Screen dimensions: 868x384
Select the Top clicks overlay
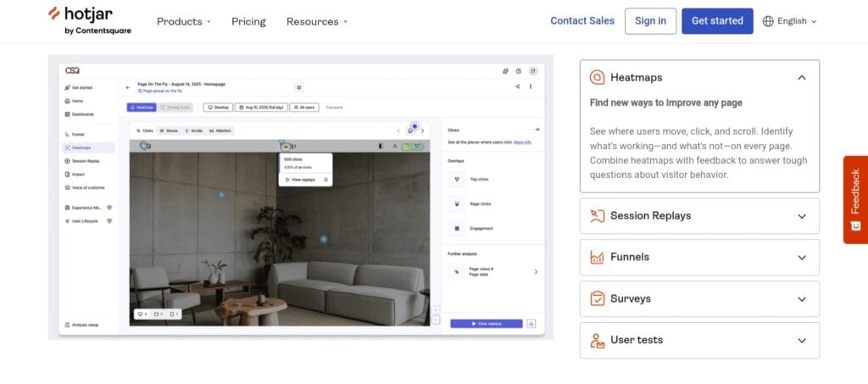[469, 179]
